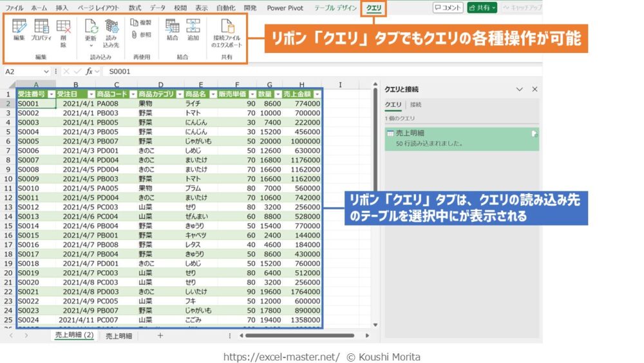Click 接続ファイルのエクスポート icon

pyautogui.click(x=227, y=30)
